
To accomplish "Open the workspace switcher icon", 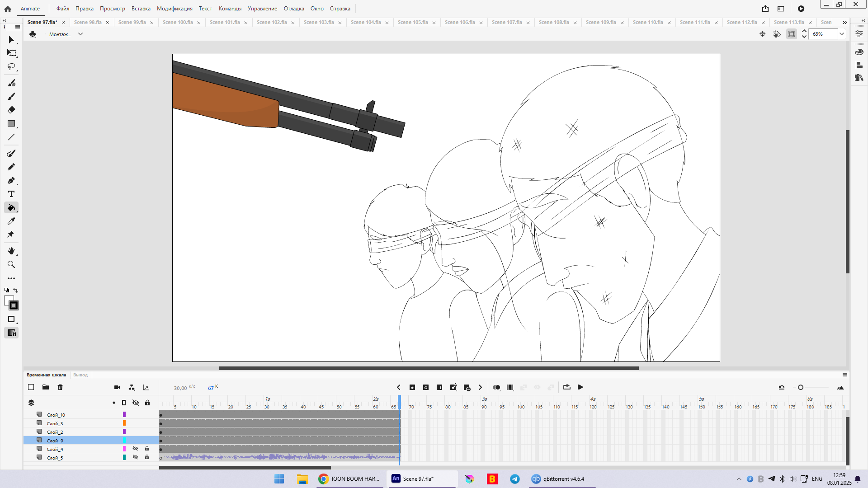I will (x=781, y=9).
